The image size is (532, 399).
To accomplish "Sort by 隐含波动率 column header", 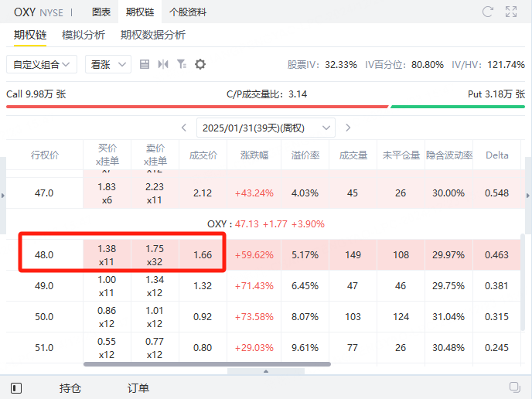I will coord(449,155).
